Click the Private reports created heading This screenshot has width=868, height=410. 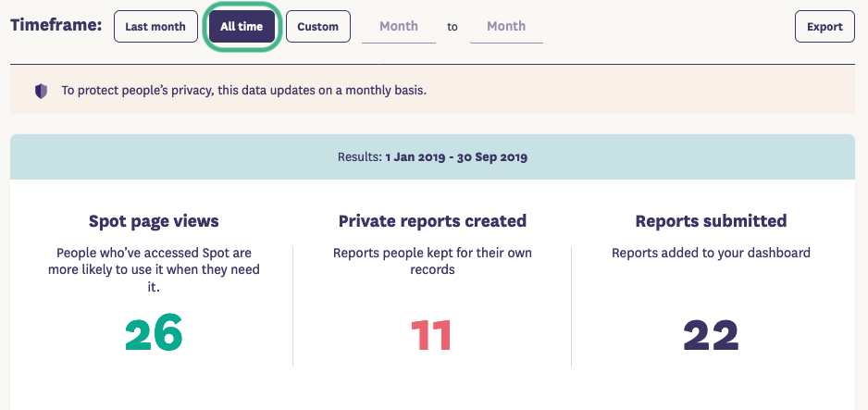click(x=432, y=221)
